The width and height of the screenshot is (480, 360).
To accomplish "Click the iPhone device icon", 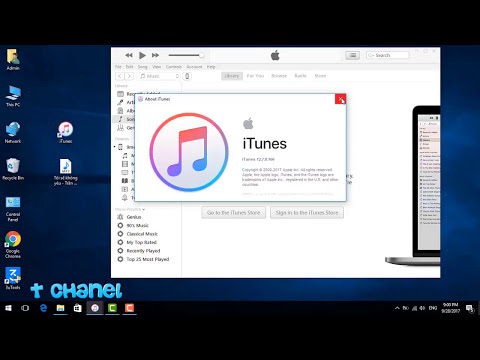I will click(187, 76).
